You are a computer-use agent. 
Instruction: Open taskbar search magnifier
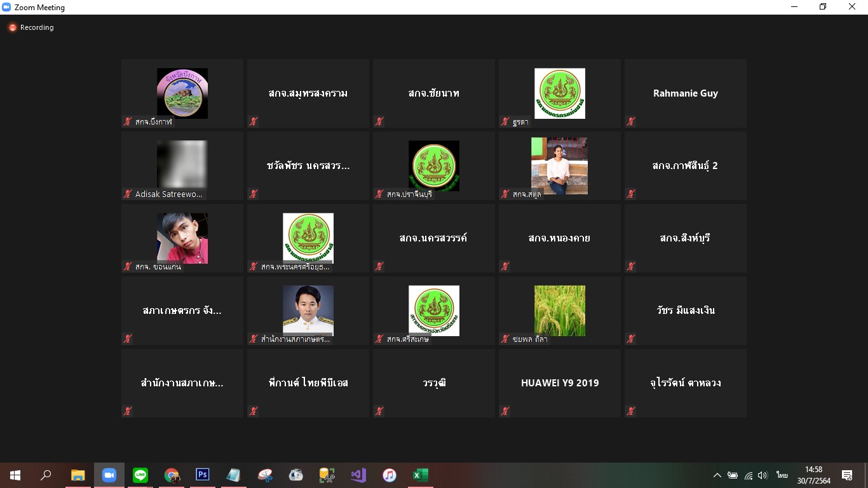tap(46, 475)
